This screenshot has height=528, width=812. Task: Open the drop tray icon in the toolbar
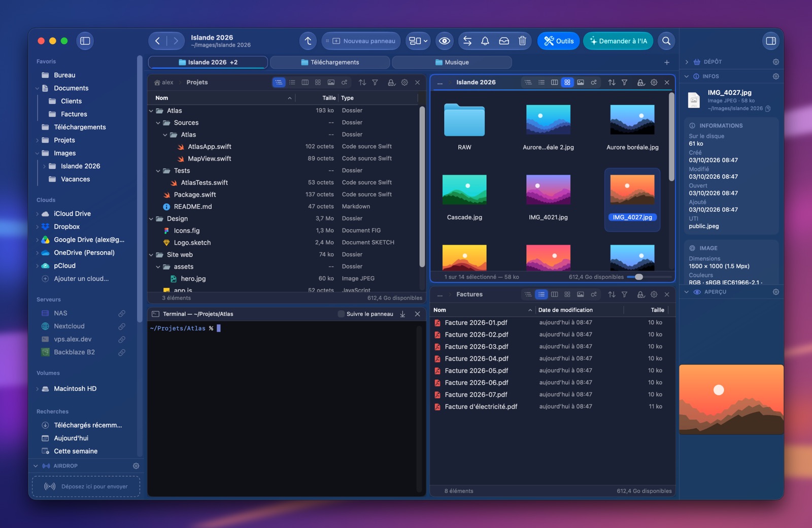[504, 41]
